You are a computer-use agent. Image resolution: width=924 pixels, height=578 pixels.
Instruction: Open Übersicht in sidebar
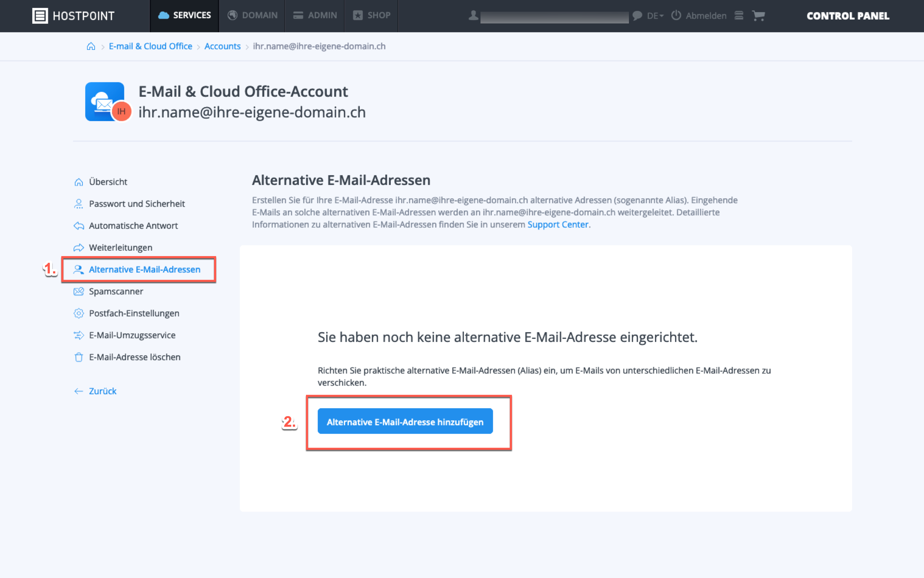tap(108, 182)
